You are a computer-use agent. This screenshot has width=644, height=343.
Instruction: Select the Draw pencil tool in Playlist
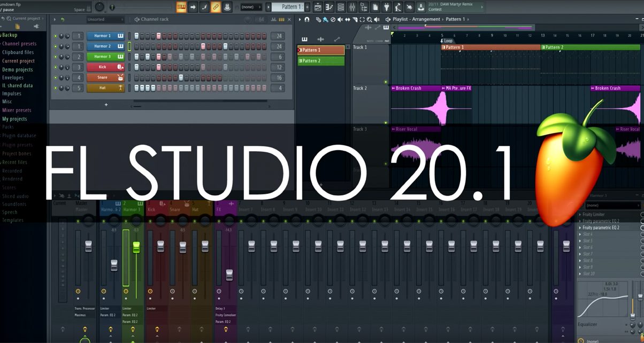pos(318,19)
